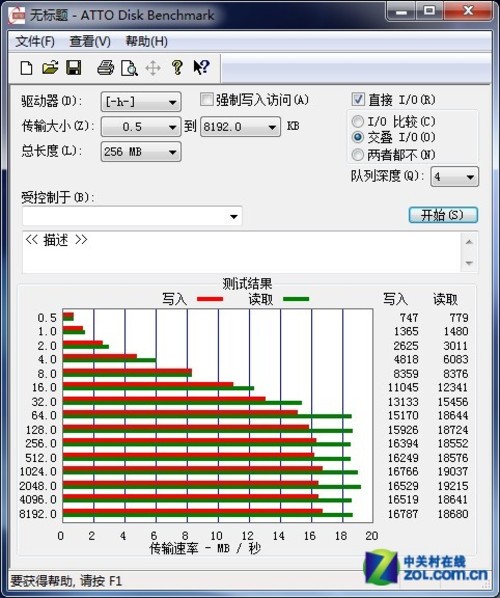Click the read value 6083
The image size is (500, 598).
pyautogui.click(x=456, y=359)
